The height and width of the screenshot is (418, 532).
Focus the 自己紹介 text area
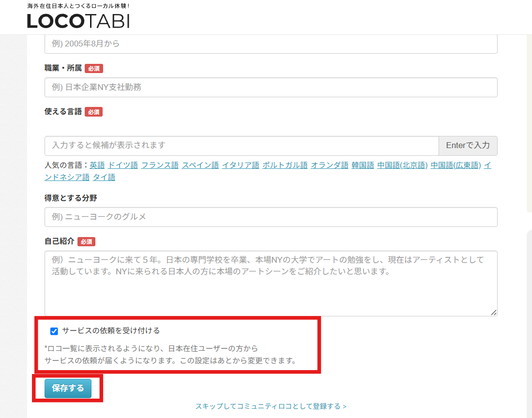click(x=271, y=284)
